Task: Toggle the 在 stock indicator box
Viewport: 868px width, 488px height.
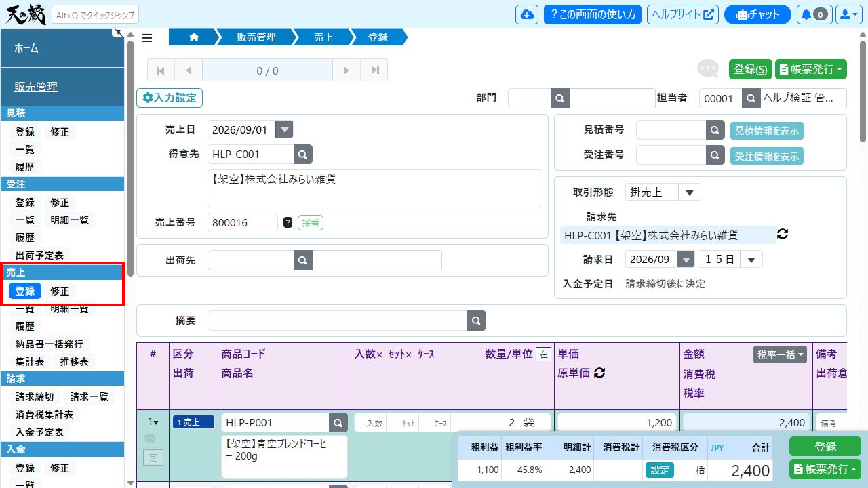Action: 542,354
